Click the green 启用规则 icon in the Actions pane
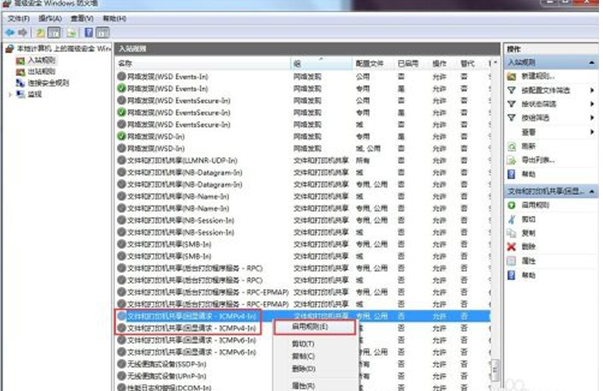603x391 pixels. (x=511, y=205)
